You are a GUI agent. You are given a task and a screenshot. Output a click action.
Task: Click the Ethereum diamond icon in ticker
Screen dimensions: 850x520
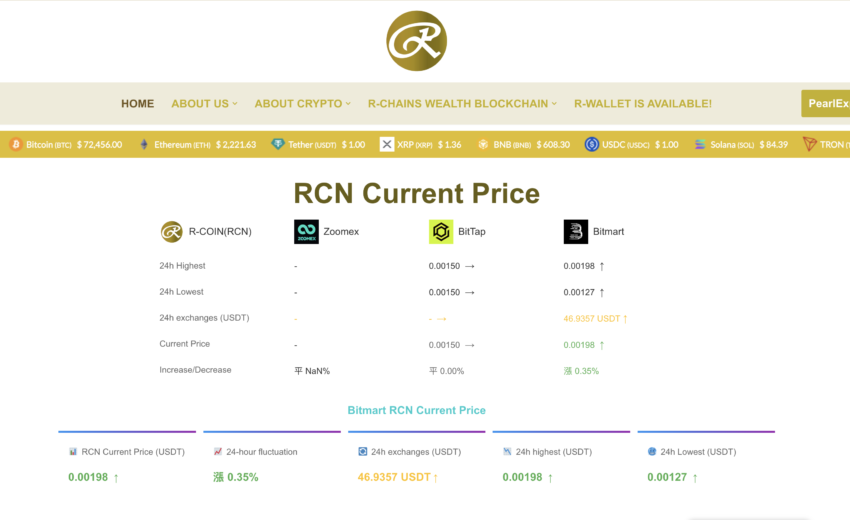tap(144, 144)
